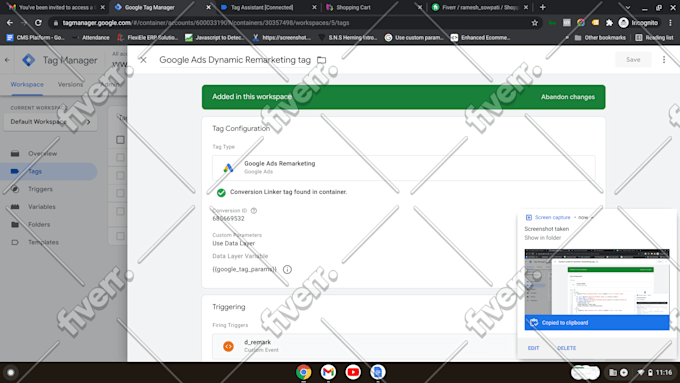Click the Screen capture notification thumbnail
This screenshot has width=680, height=383.
point(597,282)
